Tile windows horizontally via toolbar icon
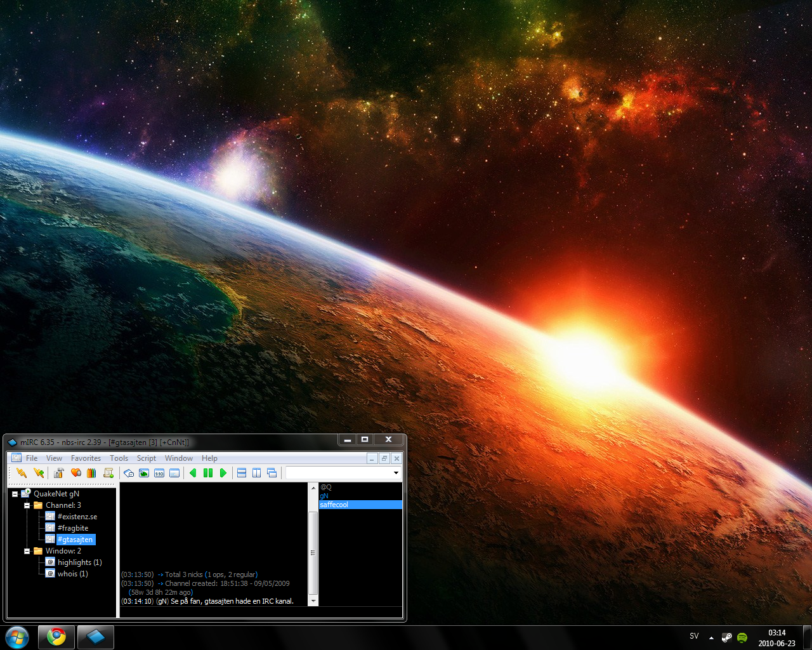Screen dimensions: 812x650 241,473
